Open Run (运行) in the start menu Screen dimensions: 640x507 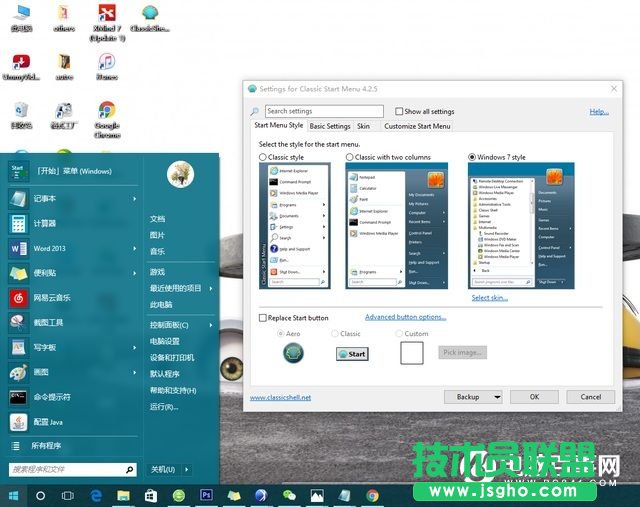[x=164, y=407]
